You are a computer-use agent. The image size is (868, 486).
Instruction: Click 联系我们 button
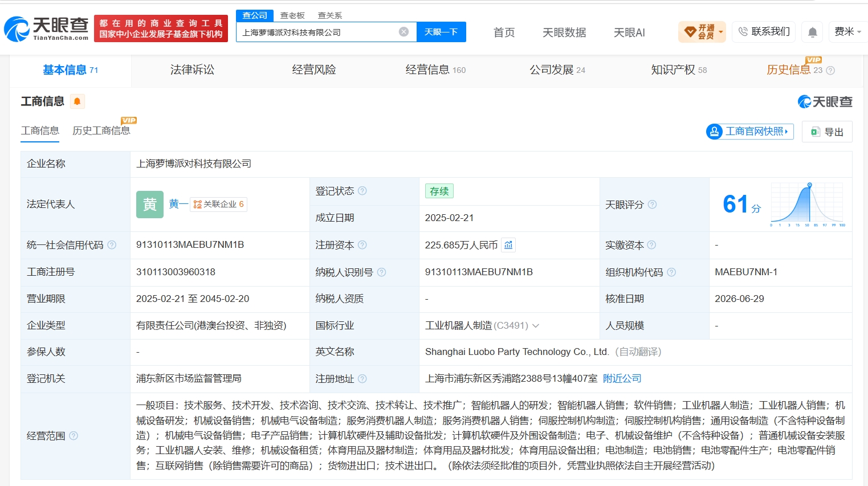[764, 32]
